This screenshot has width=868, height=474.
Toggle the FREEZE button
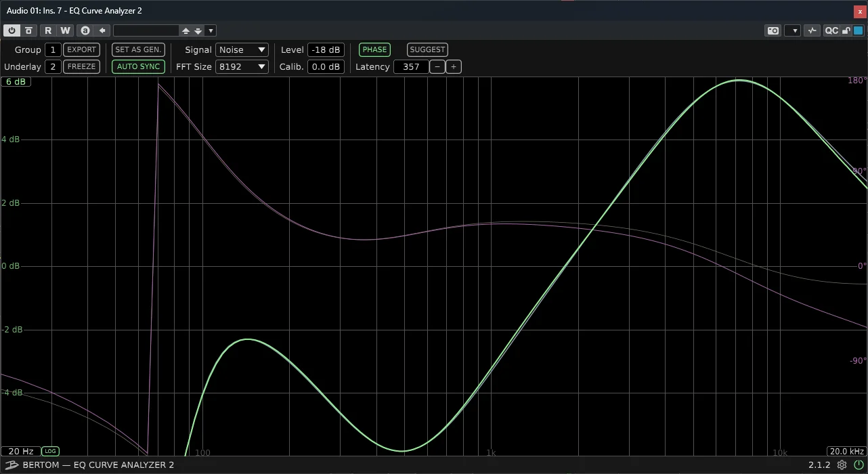(x=81, y=66)
